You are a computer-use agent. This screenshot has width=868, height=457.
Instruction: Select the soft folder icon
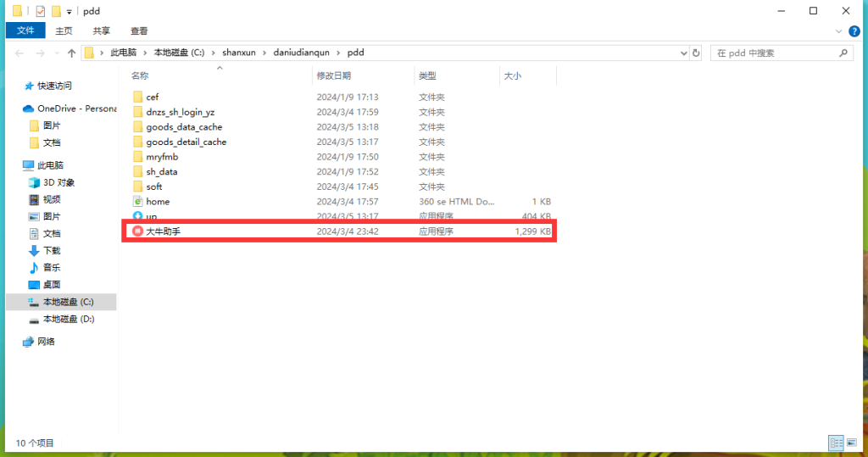138,187
